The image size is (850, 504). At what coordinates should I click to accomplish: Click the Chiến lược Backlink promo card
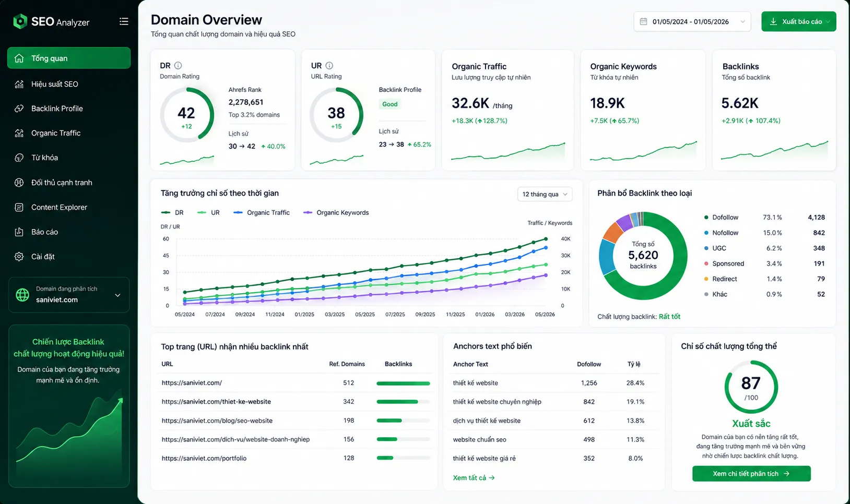[69, 406]
